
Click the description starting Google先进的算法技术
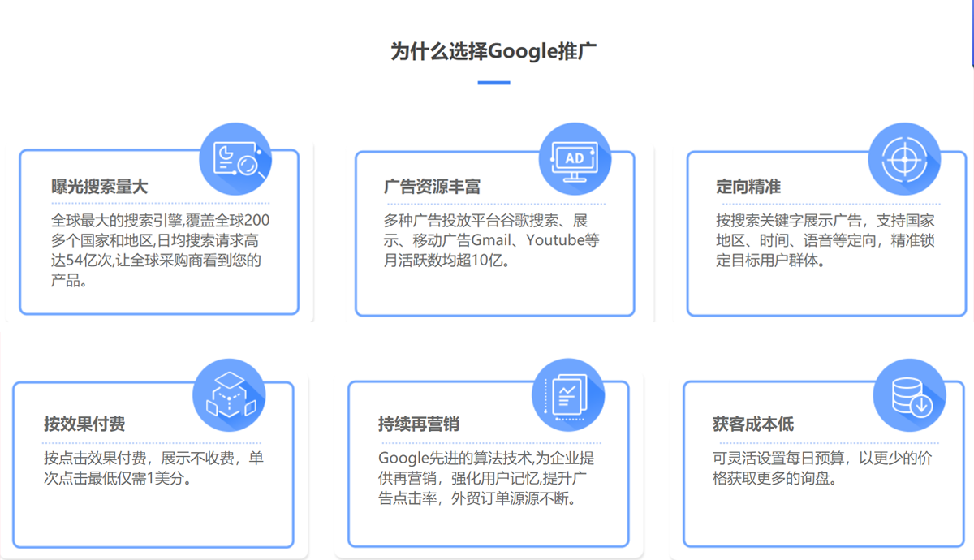[x=487, y=478]
